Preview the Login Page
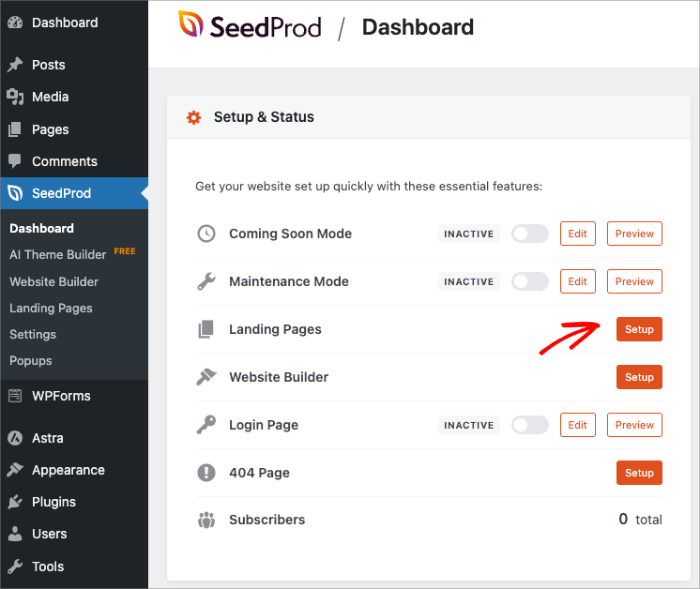The height and width of the screenshot is (589, 700). coord(634,425)
